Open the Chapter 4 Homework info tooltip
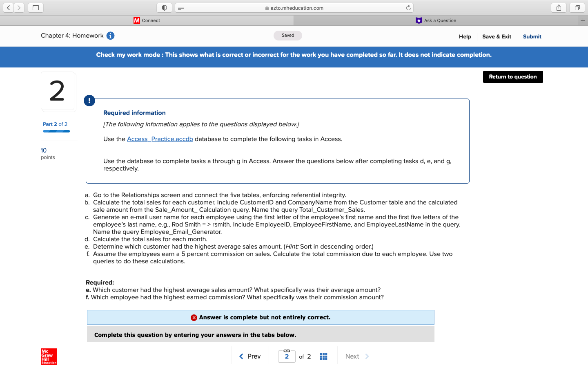This screenshot has height=368, width=588. (x=110, y=36)
